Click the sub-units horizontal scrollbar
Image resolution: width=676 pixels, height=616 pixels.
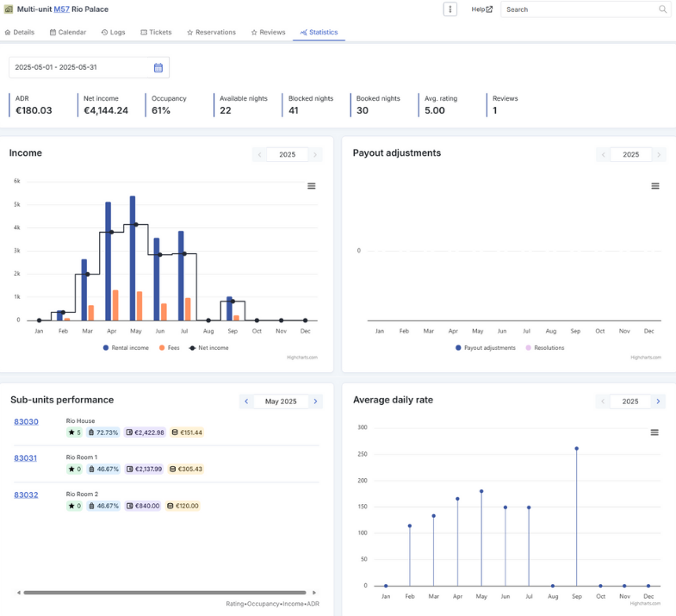165,592
